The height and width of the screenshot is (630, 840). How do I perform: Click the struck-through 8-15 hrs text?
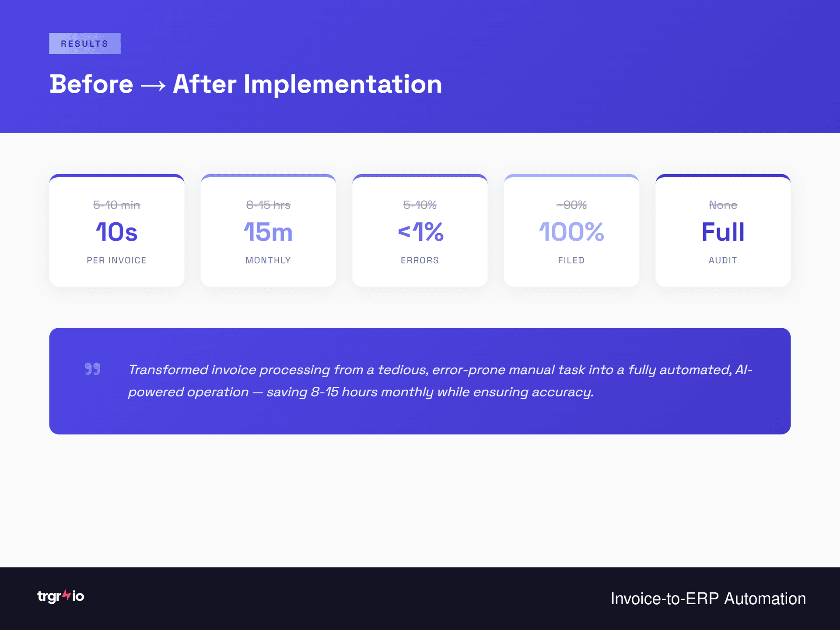click(x=268, y=205)
